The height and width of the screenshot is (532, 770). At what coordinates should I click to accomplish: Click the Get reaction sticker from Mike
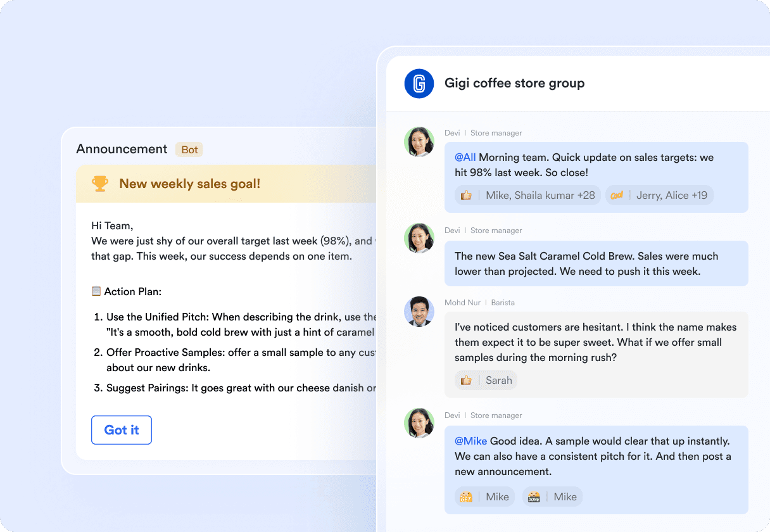coord(466,497)
